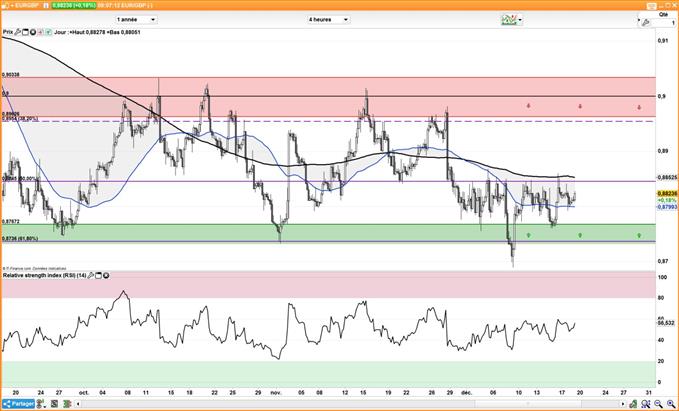Click the 0,90338 resistance level label
Screen dimensions: 679x411
[10, 74]
